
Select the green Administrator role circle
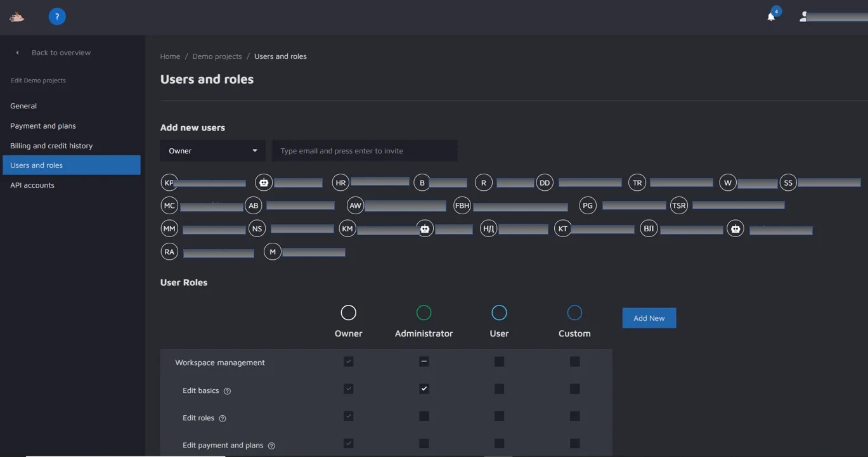tap(424, 312)
